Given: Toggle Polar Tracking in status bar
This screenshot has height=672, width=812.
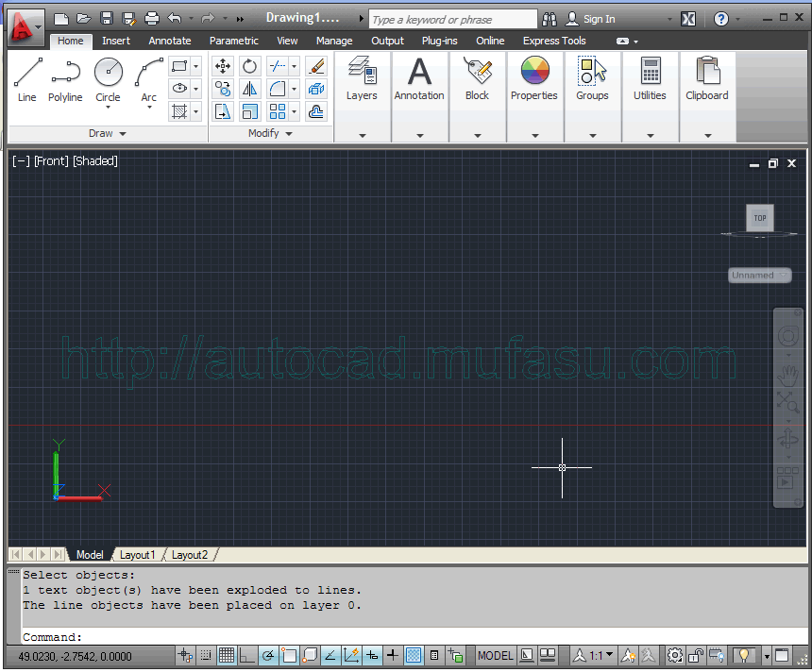Looking at the screenshot, I should [x=268, y=656].
